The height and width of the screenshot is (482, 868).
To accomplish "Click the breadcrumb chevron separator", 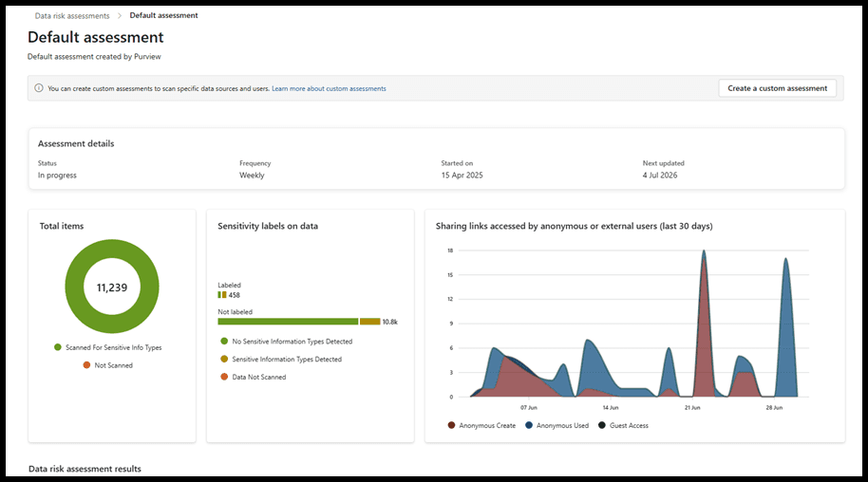I will [x=120, y=15].
